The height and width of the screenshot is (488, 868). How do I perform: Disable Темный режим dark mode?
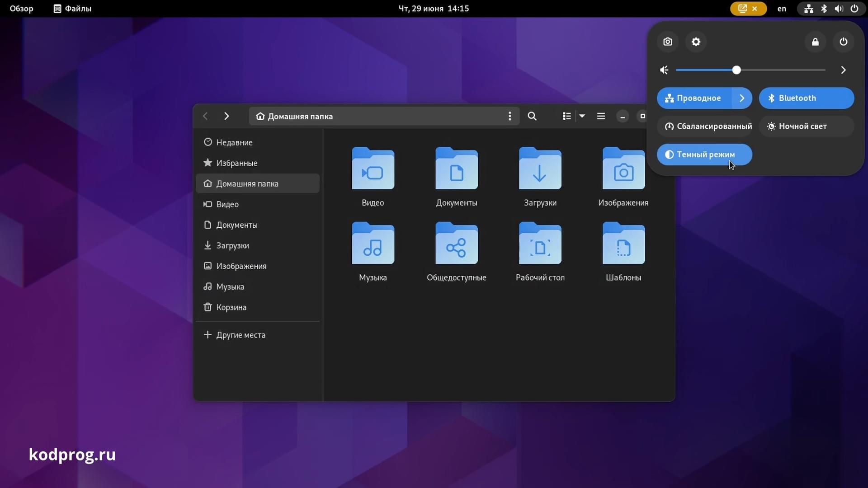pyautogui.click(x=704, y=154)
